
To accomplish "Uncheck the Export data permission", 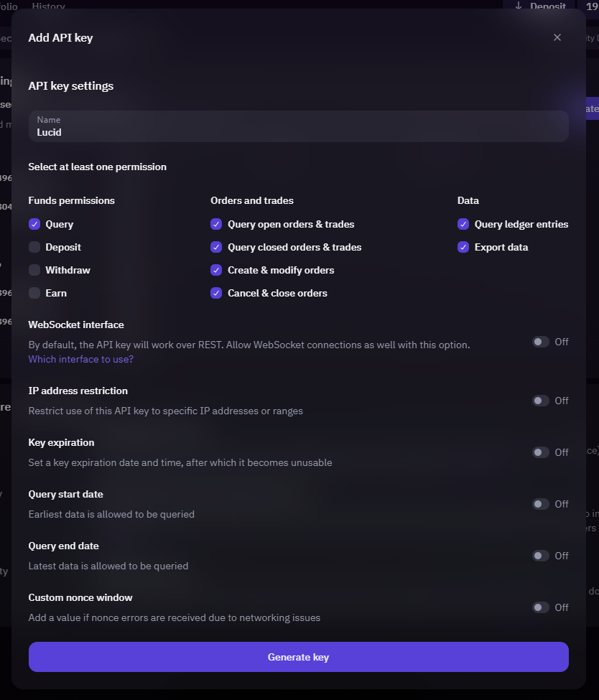I will tap(463, 247).
